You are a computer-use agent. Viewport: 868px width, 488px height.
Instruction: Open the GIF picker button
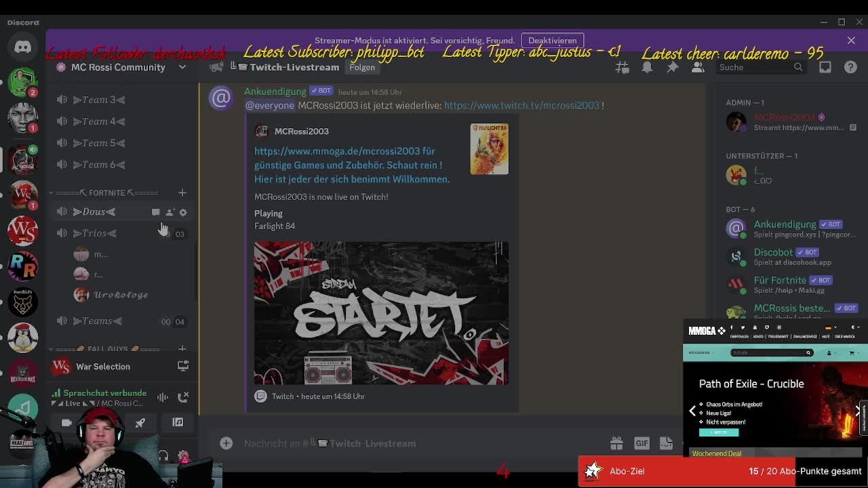[x=642, y=443]
